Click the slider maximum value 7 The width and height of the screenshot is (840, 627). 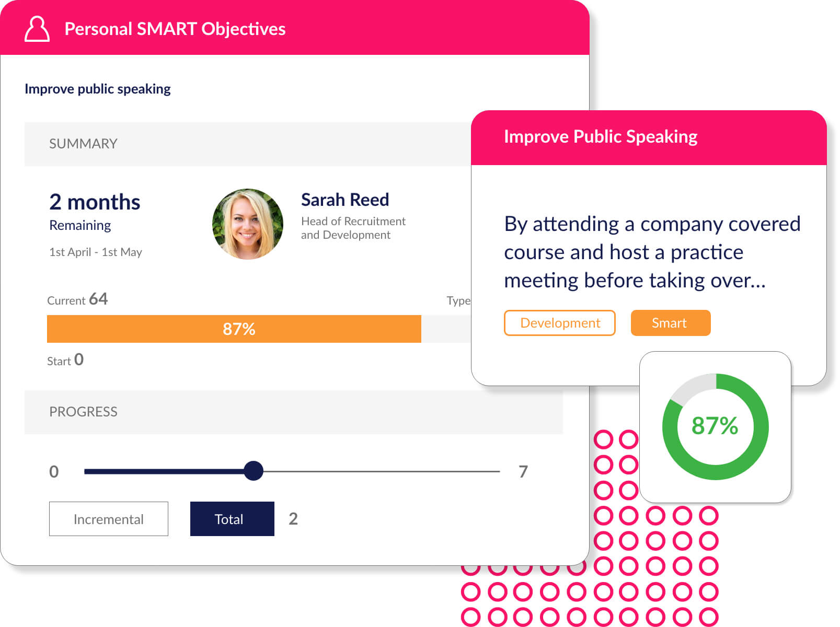[523, 471]
